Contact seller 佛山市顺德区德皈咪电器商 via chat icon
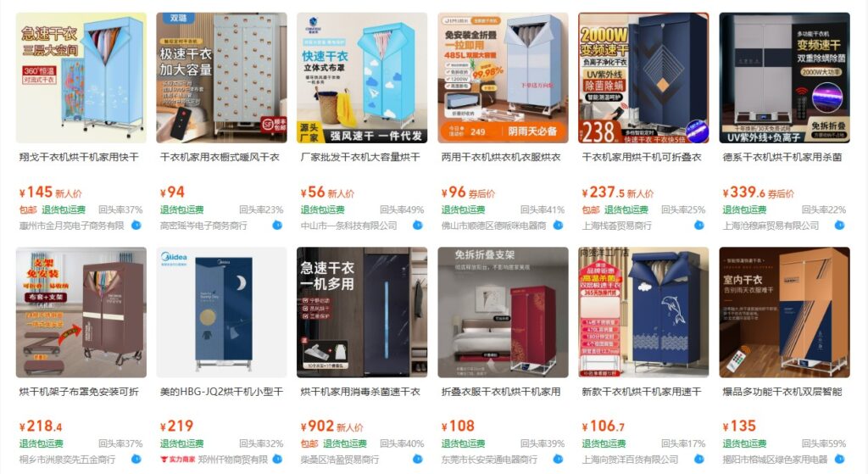This screenshot has height=474, width=868. click(558, 226)
